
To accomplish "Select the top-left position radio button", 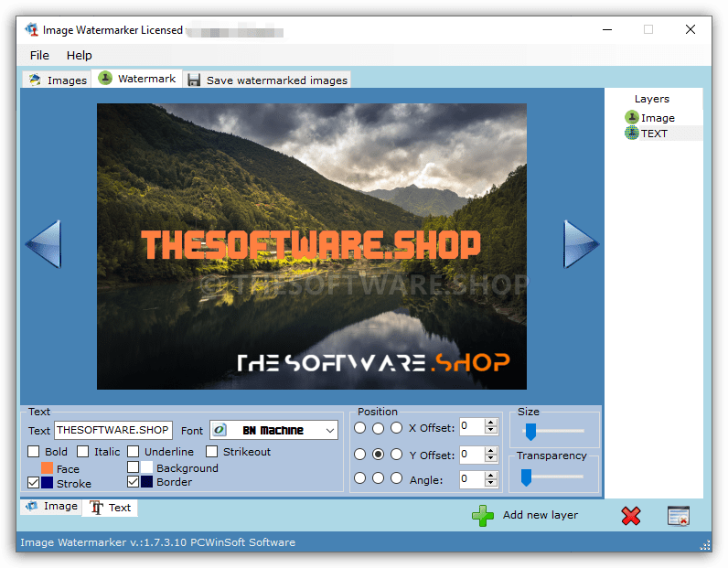I will pos(359,428).
